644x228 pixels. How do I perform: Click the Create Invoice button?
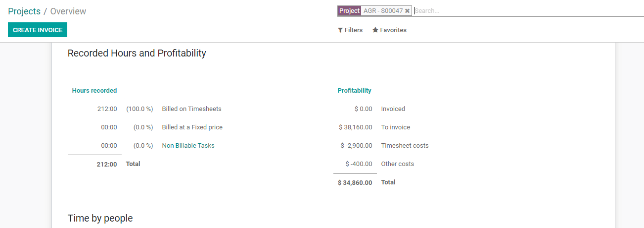[38, 30]
